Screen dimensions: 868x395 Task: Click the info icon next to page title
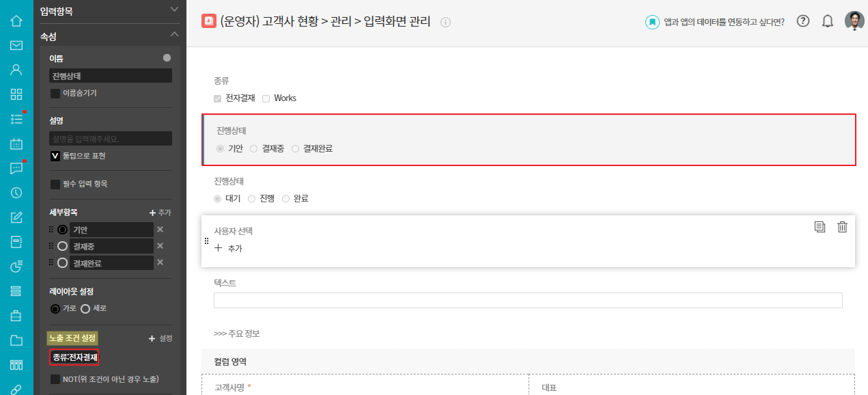point(446,22)
